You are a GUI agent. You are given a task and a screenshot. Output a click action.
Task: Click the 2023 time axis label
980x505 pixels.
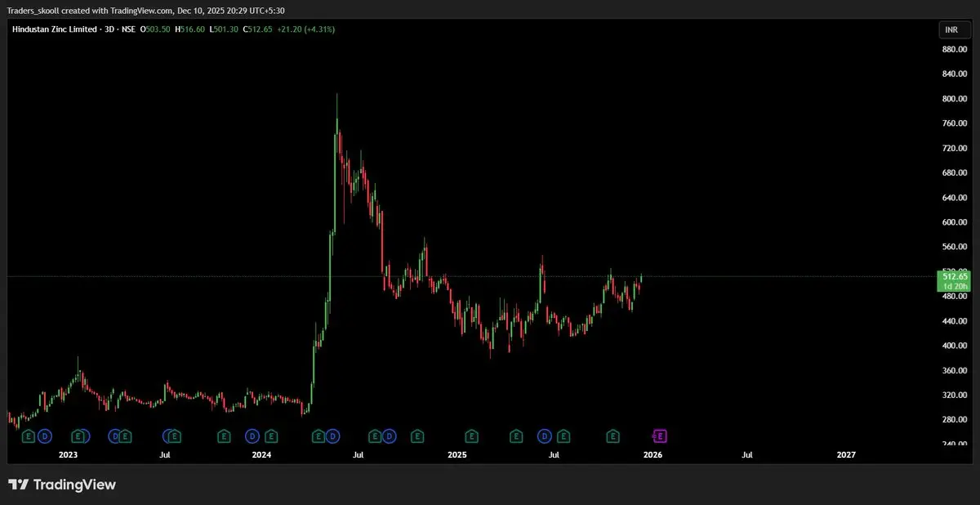pyautogui.click(x=68, y=455)
